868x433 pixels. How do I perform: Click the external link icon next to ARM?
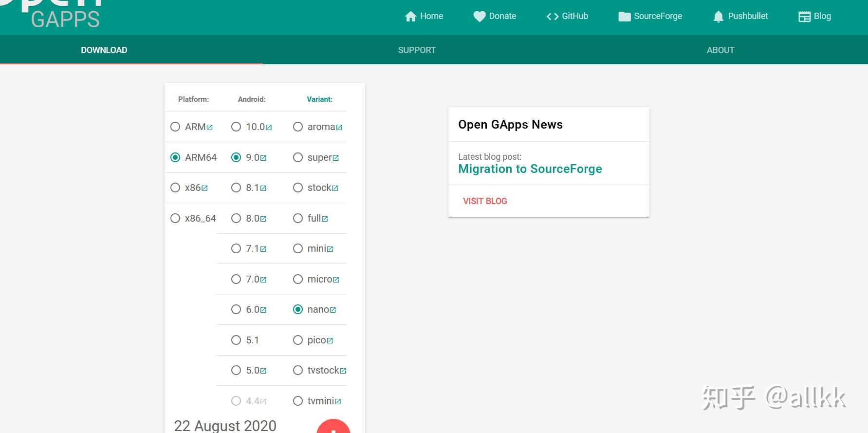click(x=210, y=128)
